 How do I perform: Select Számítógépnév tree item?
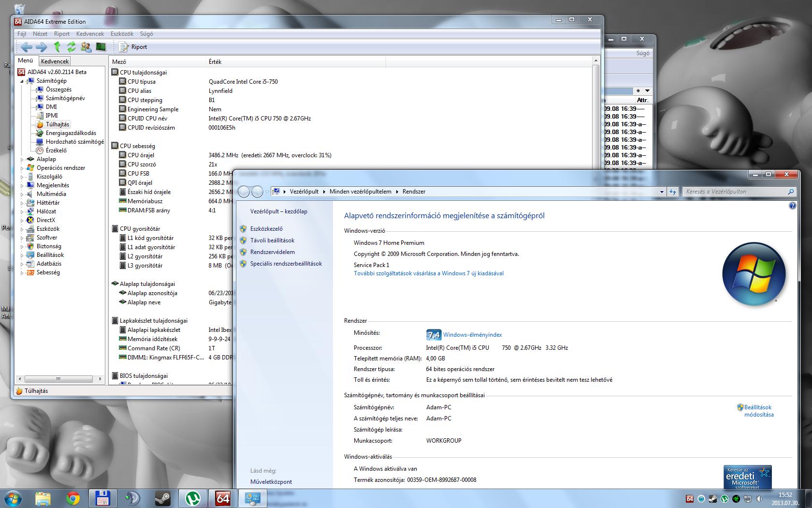65,98
